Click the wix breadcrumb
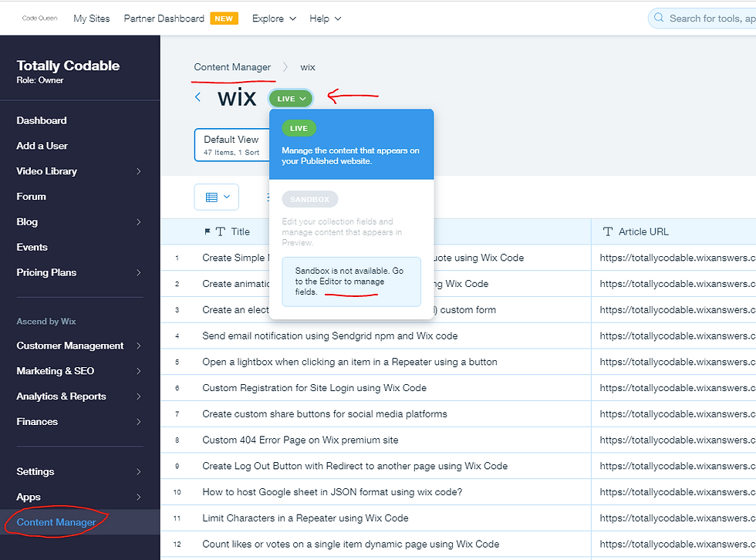 point(308,67)
